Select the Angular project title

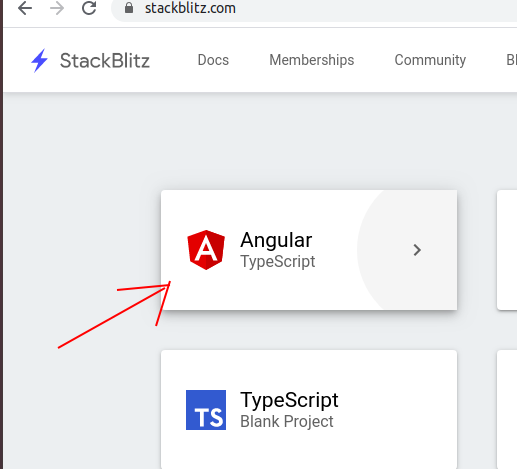(x=276, y=240)
